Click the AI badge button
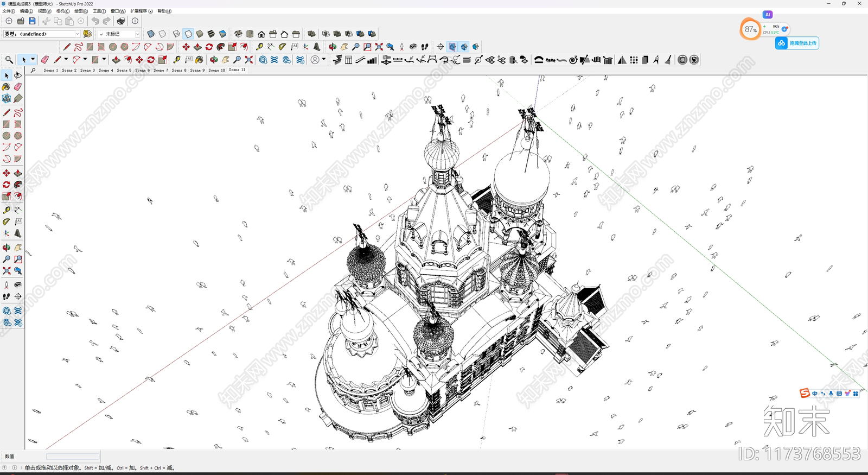The width and height of the screenshot is (868, 475). [x=767, y=15]
